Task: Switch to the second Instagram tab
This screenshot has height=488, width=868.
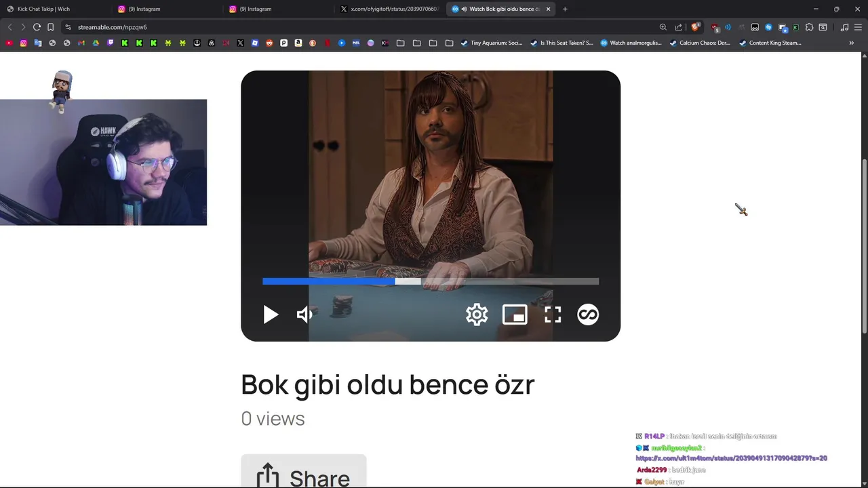Action: [279, 9]
